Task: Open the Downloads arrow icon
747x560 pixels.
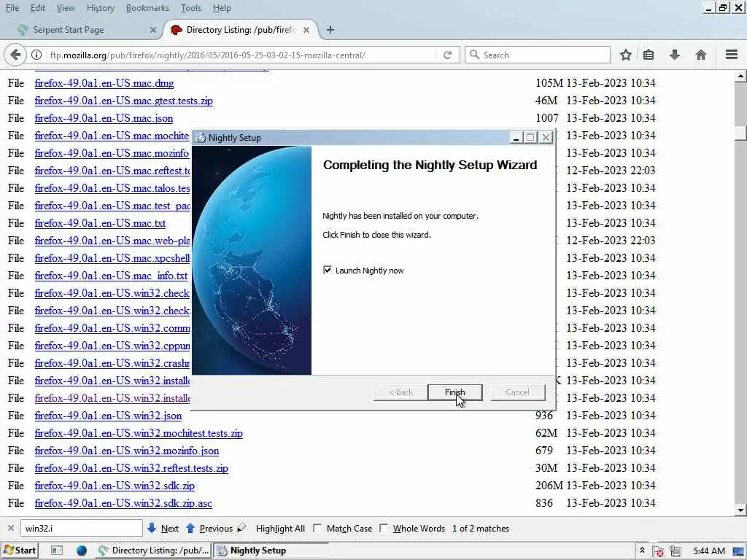Action: click(x=675, y=55)
